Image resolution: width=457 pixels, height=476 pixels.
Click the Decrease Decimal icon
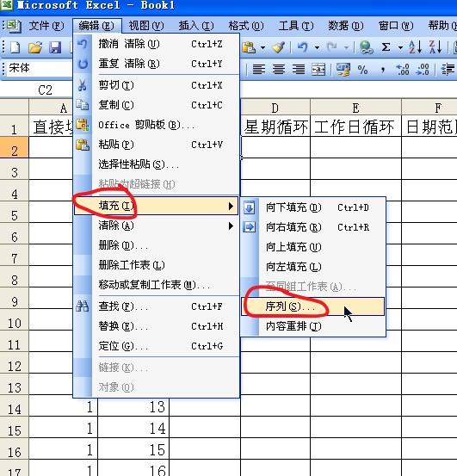click(423, 70)
